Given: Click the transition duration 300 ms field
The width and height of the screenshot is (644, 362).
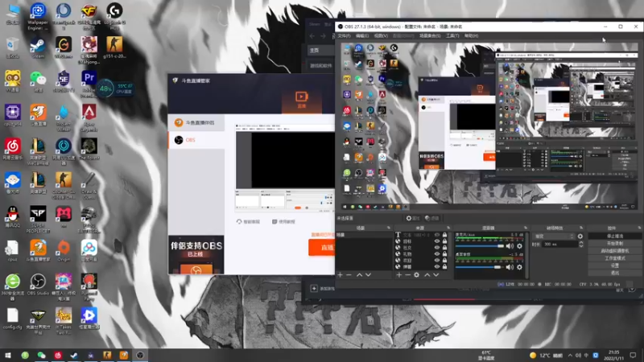Looking at the screenshot, I should coord(559,245).
